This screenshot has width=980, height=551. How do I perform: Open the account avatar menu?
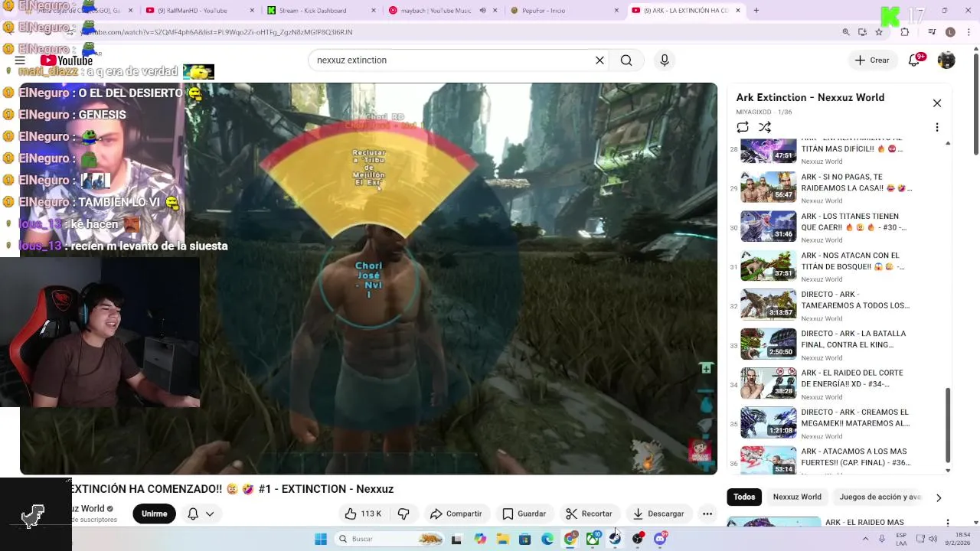click(946, 60)
